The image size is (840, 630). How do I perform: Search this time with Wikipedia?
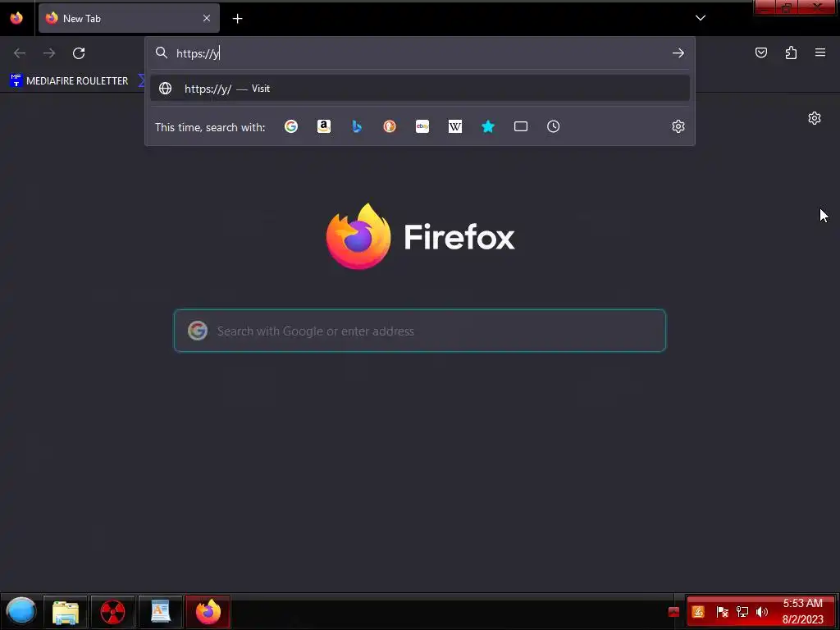tap(454, 126)
